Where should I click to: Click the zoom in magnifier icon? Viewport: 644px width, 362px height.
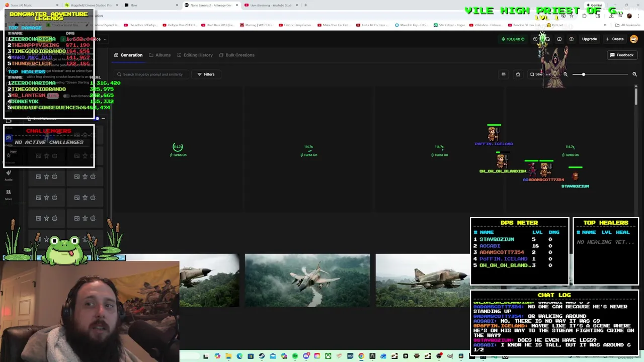point(634,74)
